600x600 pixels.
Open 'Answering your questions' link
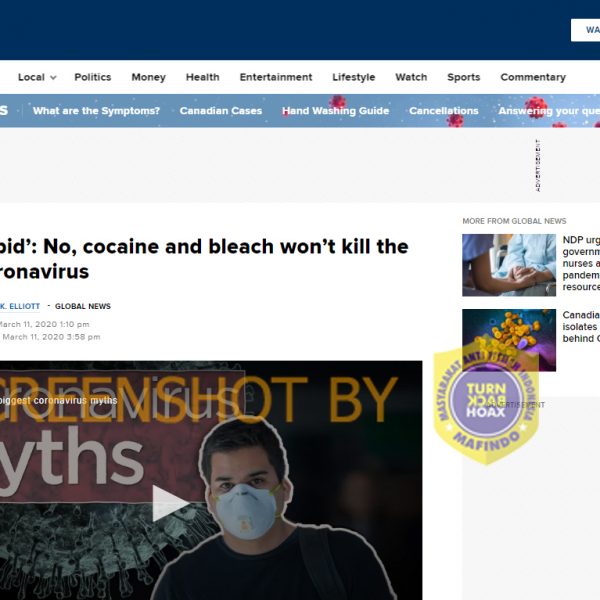coord(549,111)
